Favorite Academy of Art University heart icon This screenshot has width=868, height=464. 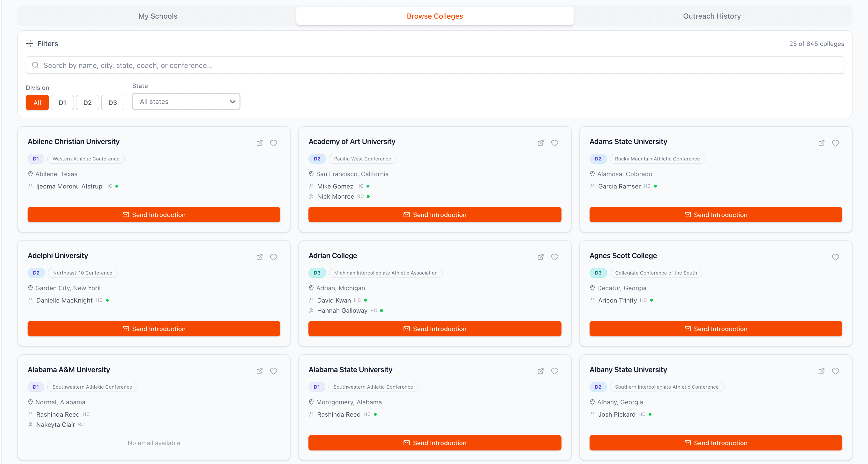pyautogui.click(x=555, y=143)
